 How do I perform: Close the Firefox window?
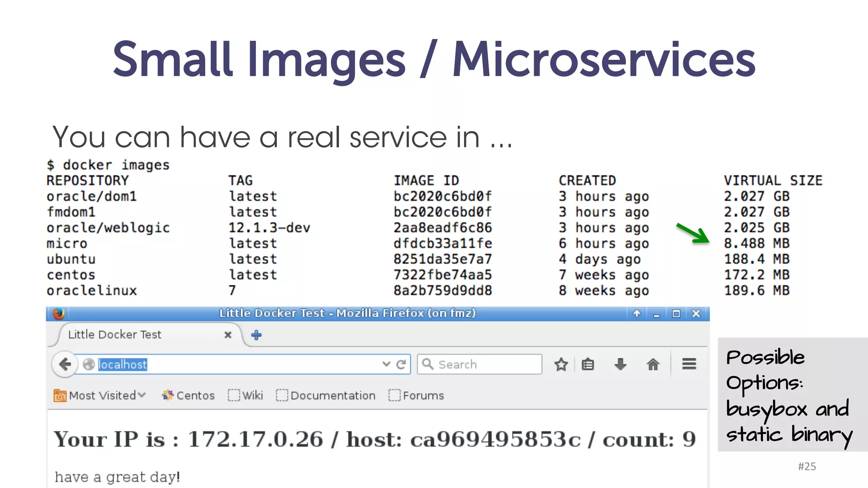coord(696,313)
